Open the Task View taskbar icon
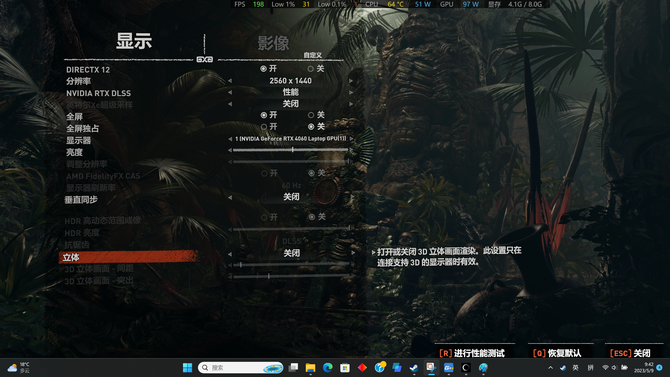 click(x=294, y=368)
